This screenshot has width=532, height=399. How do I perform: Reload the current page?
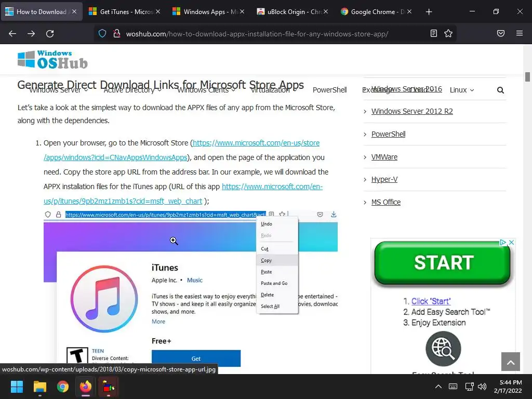pyautogui.click(x=50, y=33)
